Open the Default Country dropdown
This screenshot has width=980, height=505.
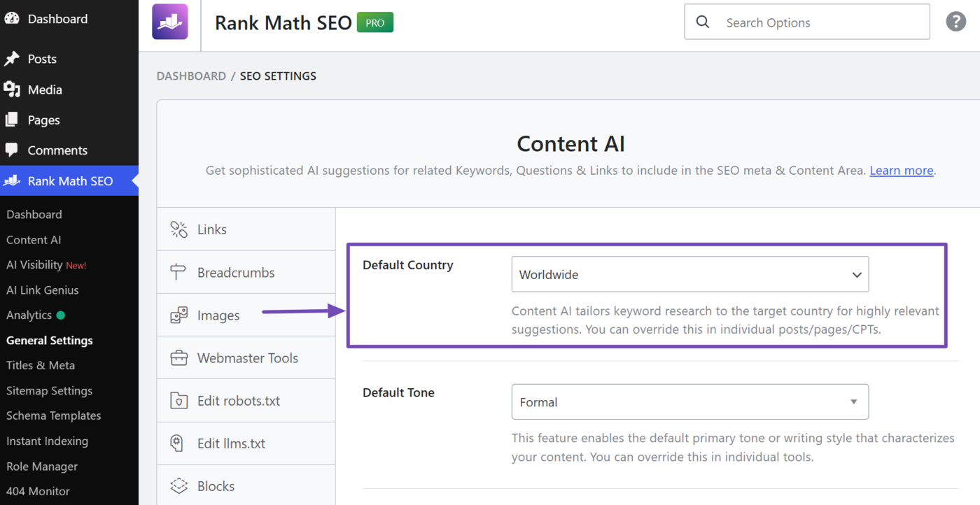[x=690, y=274]
